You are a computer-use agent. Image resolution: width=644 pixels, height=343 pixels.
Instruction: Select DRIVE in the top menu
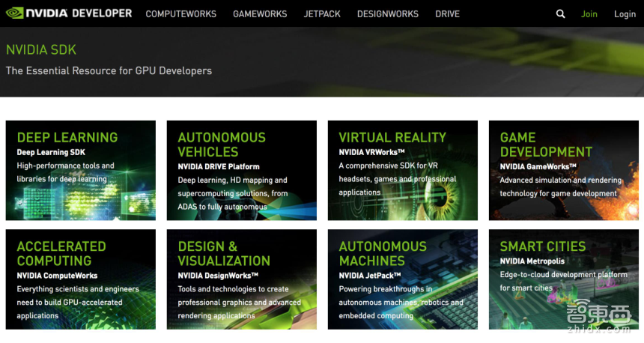447,13
